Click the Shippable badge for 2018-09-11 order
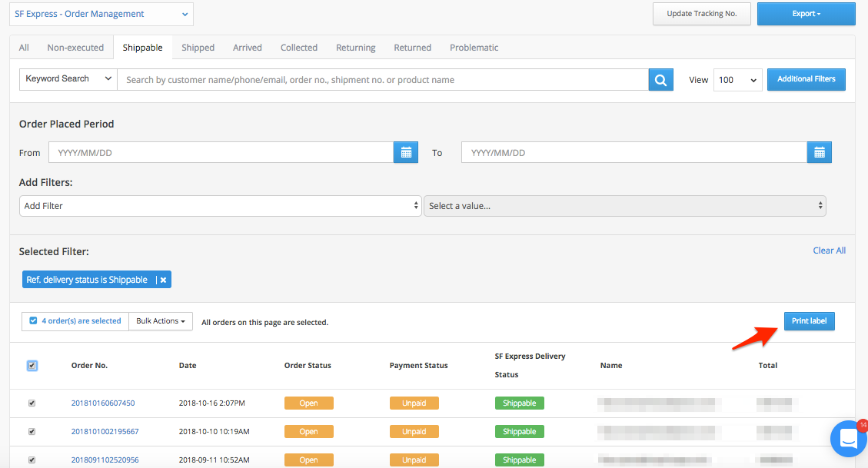Image resolution: width=868 pixels, height=468 pixels. [519, 460]
